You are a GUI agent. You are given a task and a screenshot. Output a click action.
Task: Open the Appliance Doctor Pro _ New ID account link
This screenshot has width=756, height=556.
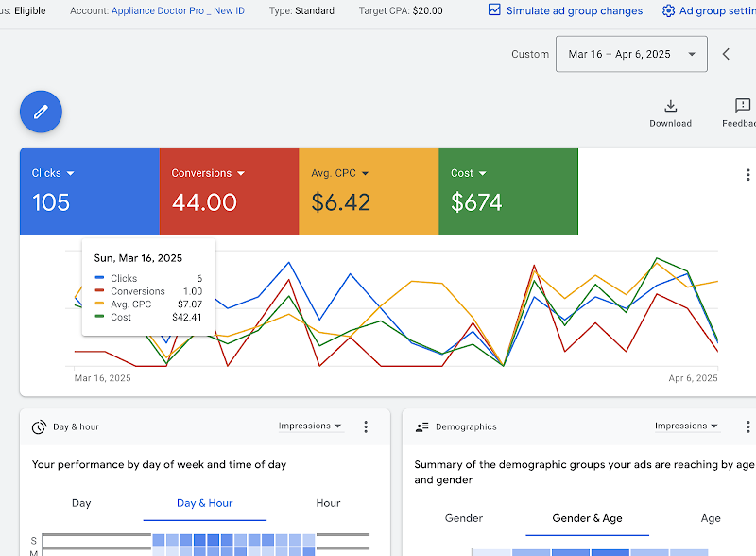(x=178, y=10)
